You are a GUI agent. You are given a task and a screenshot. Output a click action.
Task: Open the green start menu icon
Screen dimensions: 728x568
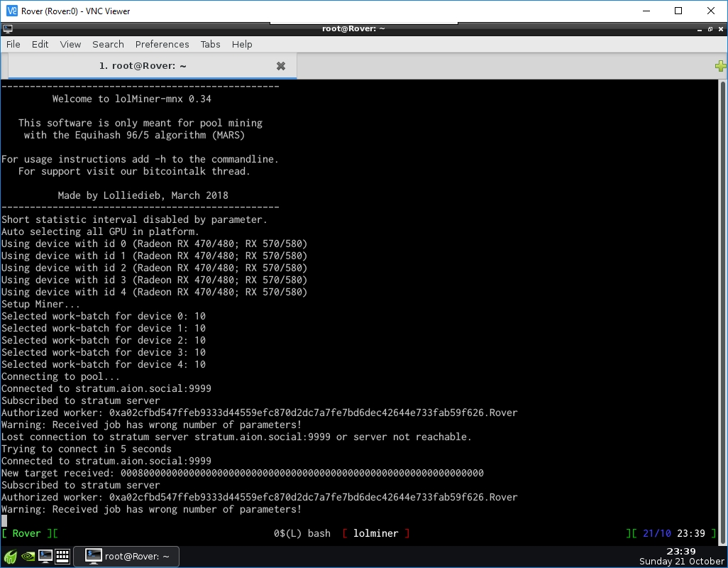tap(10, 557)
